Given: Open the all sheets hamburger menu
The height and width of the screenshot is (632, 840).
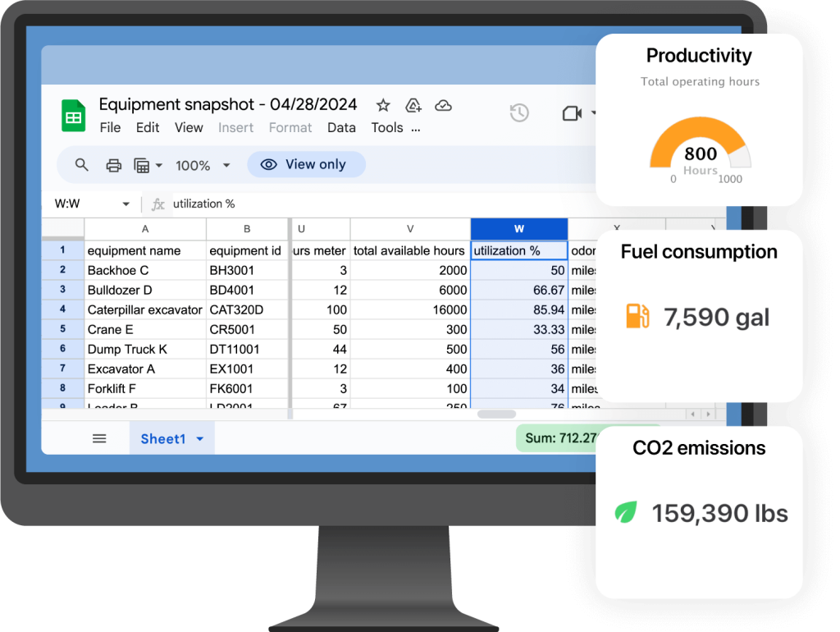Looking at the screenshot, I should (x=99, y=438).
